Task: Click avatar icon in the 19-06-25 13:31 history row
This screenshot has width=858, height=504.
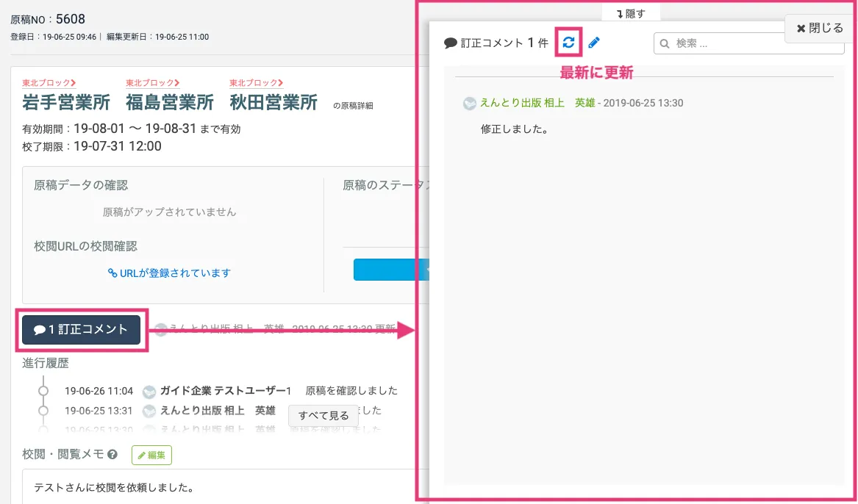Action: [149, 411]
